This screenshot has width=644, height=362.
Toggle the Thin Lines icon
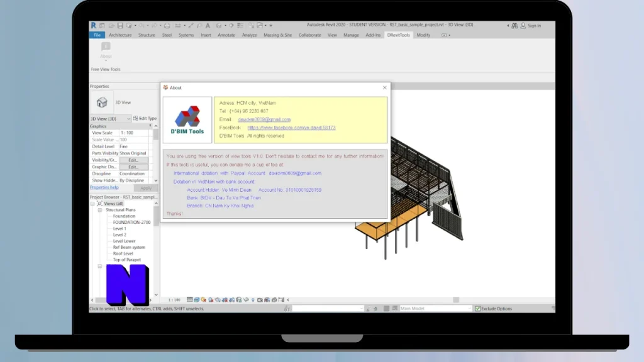(x=240, y=25)
